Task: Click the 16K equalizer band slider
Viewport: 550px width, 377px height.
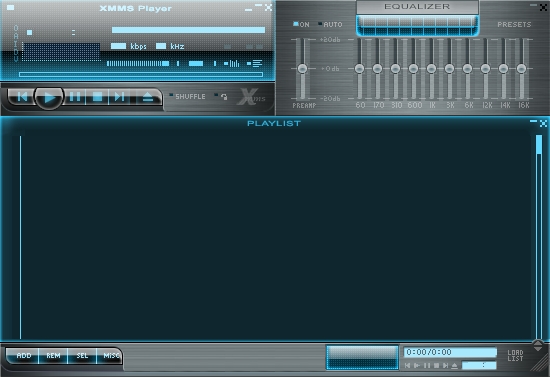Action: click(521, 68)
